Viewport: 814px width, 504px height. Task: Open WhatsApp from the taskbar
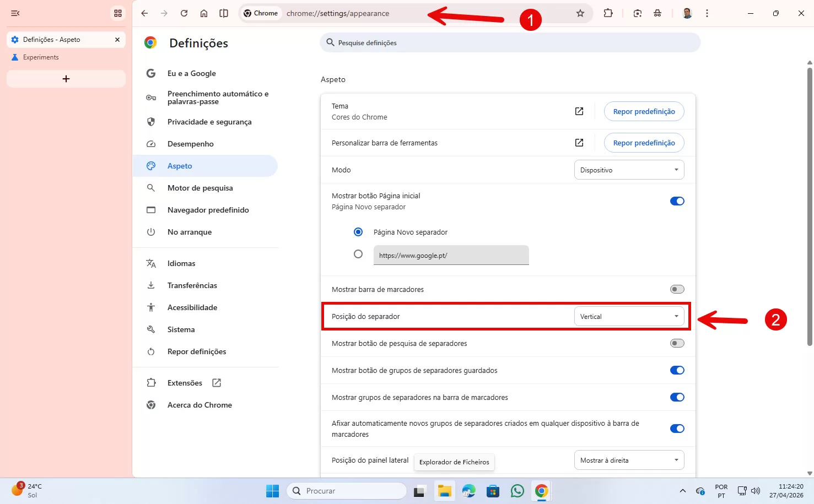[517, 491]
